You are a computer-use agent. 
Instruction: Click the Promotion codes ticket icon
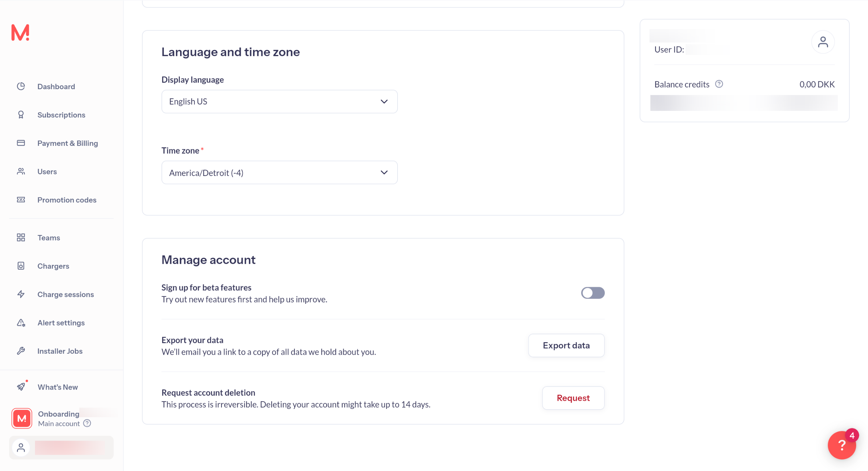pyautogui.click(x=21, y=200)
